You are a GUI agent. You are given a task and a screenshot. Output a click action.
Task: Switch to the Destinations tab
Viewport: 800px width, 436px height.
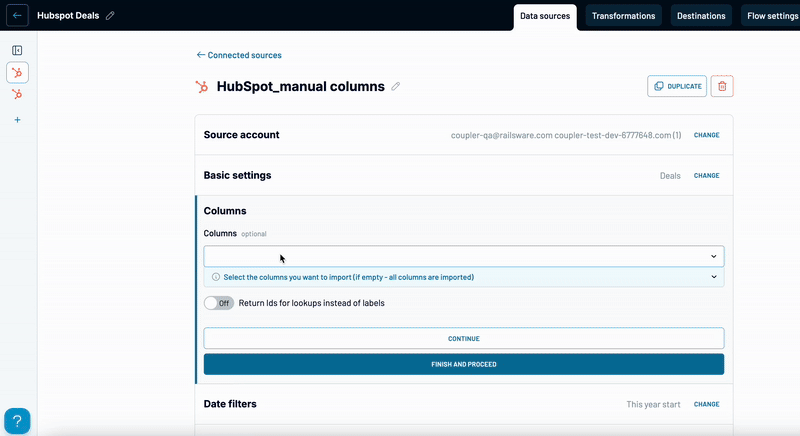tap(701, 16)
